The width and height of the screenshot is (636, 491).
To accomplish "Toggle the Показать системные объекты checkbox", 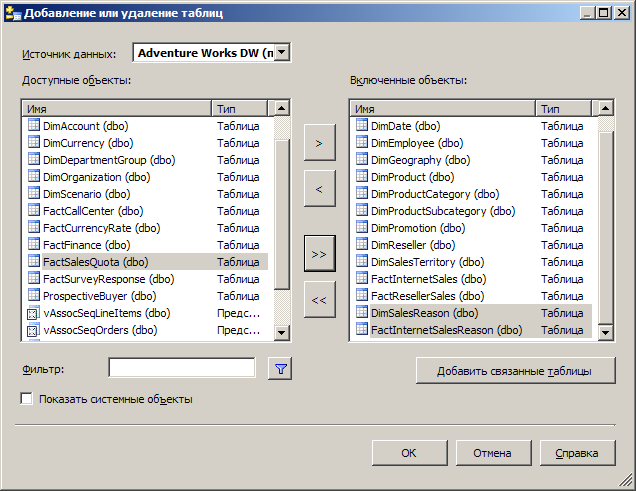I will pyautogui.click(x=26, y=399).
